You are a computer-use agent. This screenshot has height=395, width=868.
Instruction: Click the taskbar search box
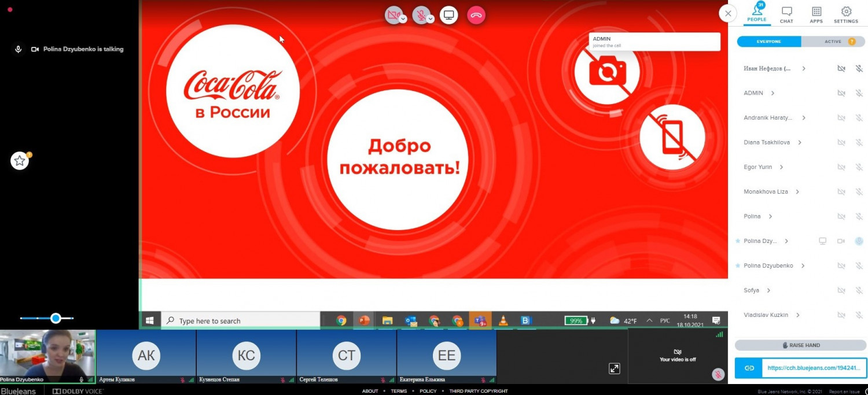tap(240, 320)
